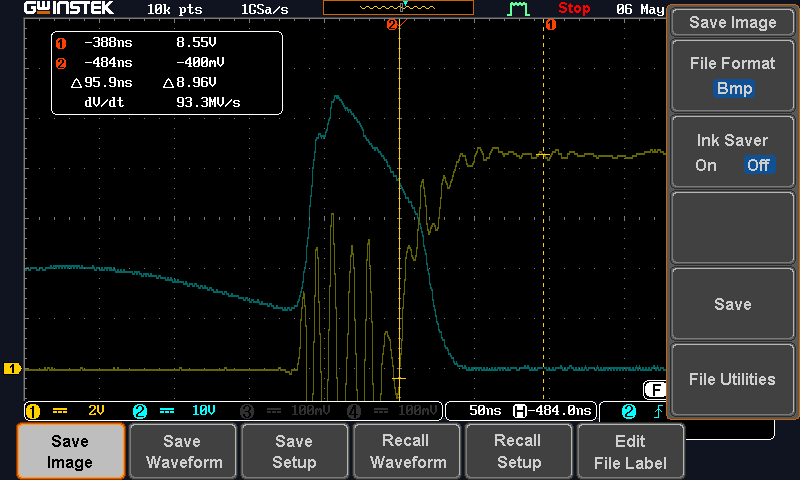Click the cursor 1 marker at top
Image resolution: width=800 pixels, height=480 pixels.
pyautogui.click(x=551, y=24)
